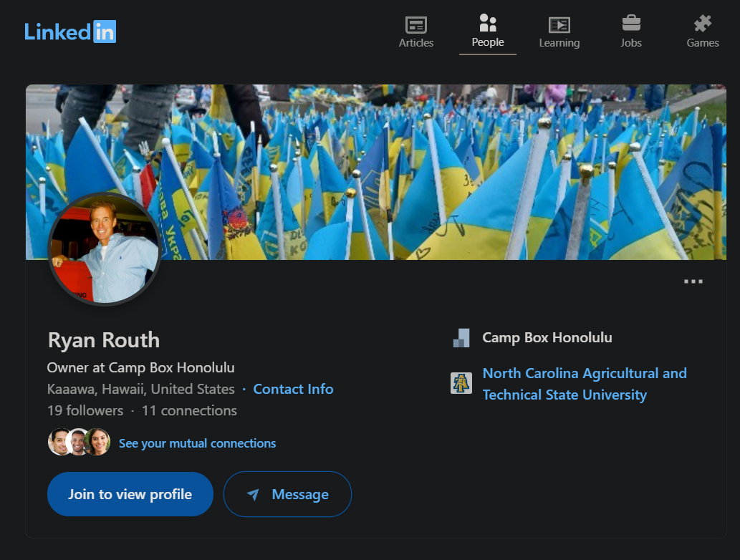The height and width of the screenshot is (560, 740).
Task: Click the mutual connections avatar group
Action: (80, 442)
